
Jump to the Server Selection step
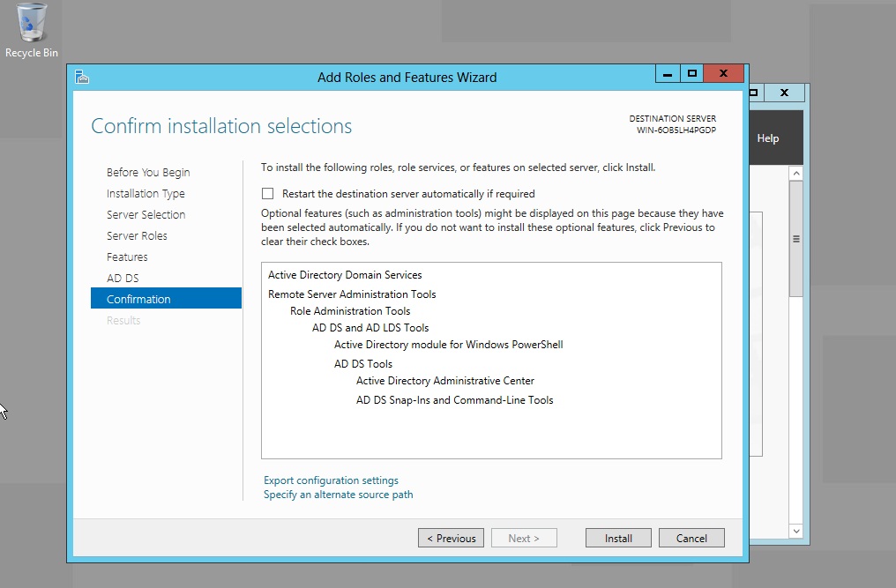146,215
